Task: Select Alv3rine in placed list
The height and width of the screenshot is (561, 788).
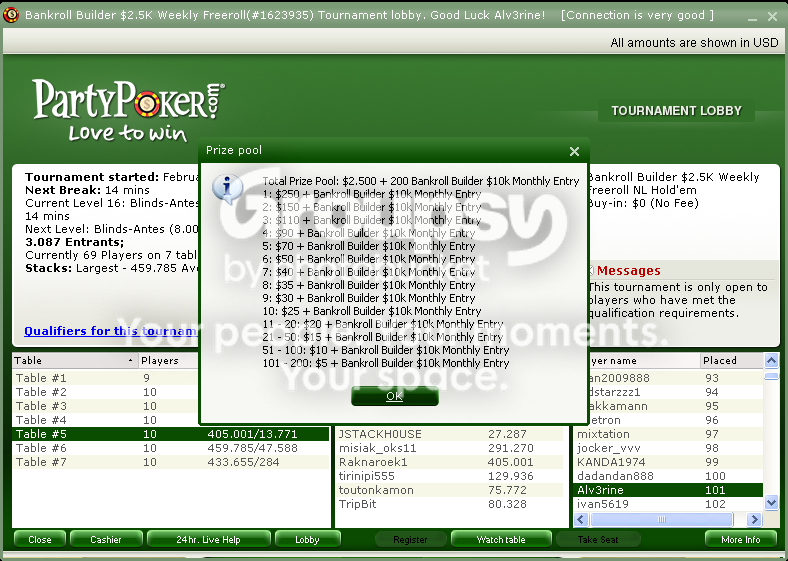Action: (668, 490)
